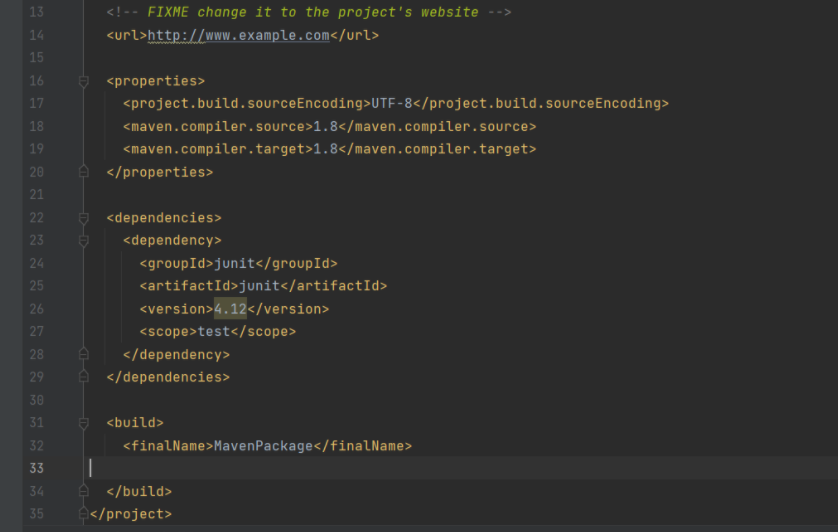Click opening dependencies tag
This screenshot has width=838, height=532.
point(164,218)
